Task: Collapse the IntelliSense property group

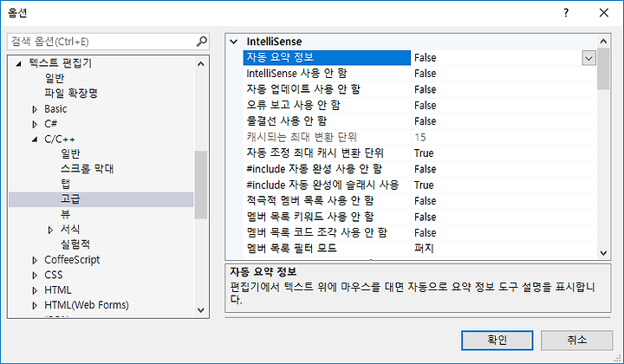Action: pos(234,42)
